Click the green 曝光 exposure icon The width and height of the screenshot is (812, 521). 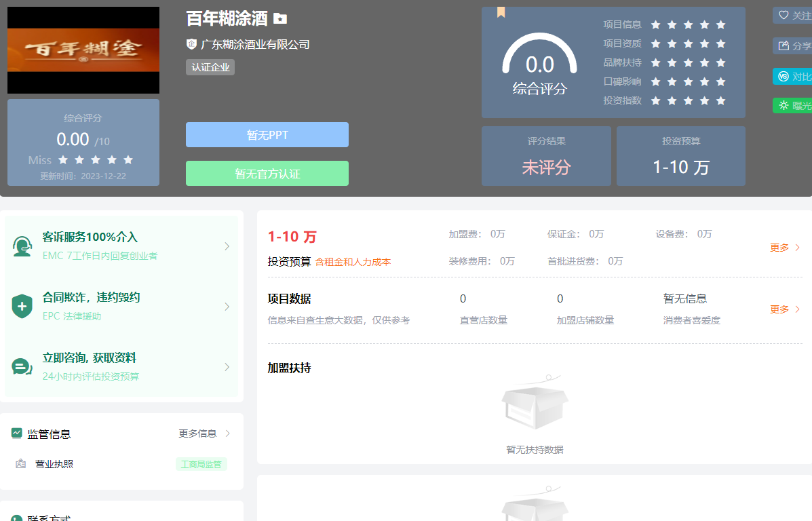(784, 106)
